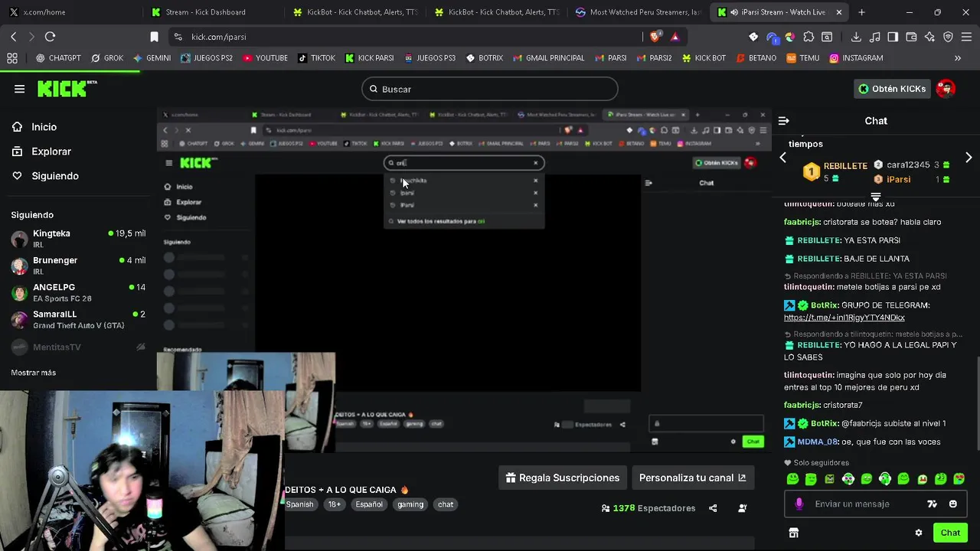The width and height of the screenshot is (980, 551).
Task: Click the chat stream tag
Action: (x=446, y=504)
